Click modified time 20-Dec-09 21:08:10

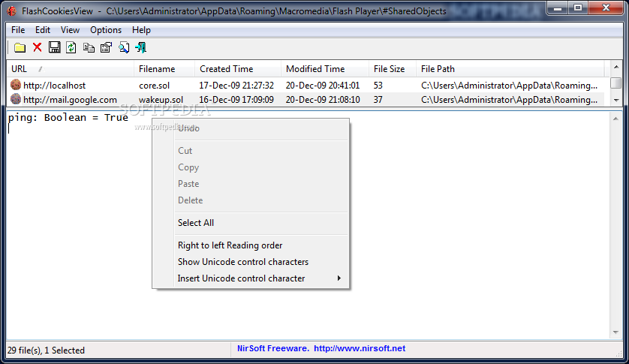pos(323,100)
